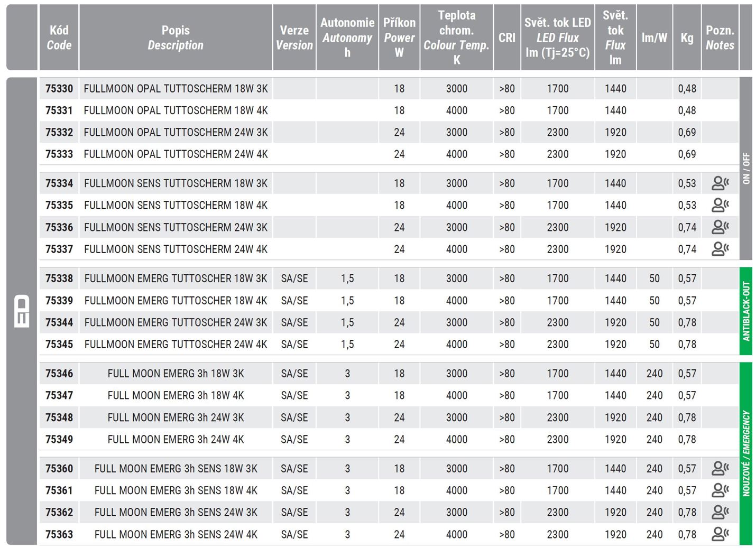Click the lm/W column header
756x548 pixels.
[x=654, y=38]
